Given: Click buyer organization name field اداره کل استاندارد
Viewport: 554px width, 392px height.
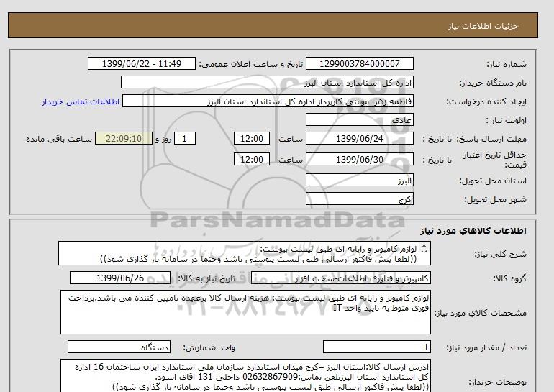Looking at the screenshot, I should click(x=267, y=82).
